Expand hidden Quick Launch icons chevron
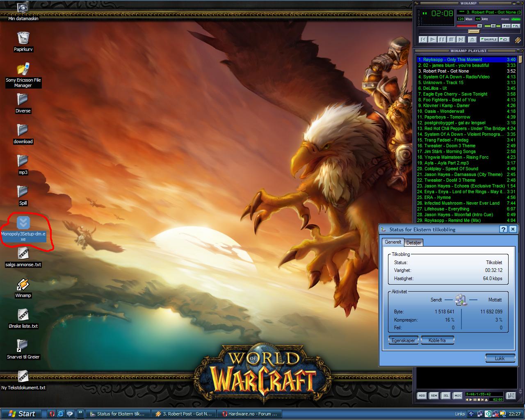This screenshot has width=525, height=420. point(80,413)
